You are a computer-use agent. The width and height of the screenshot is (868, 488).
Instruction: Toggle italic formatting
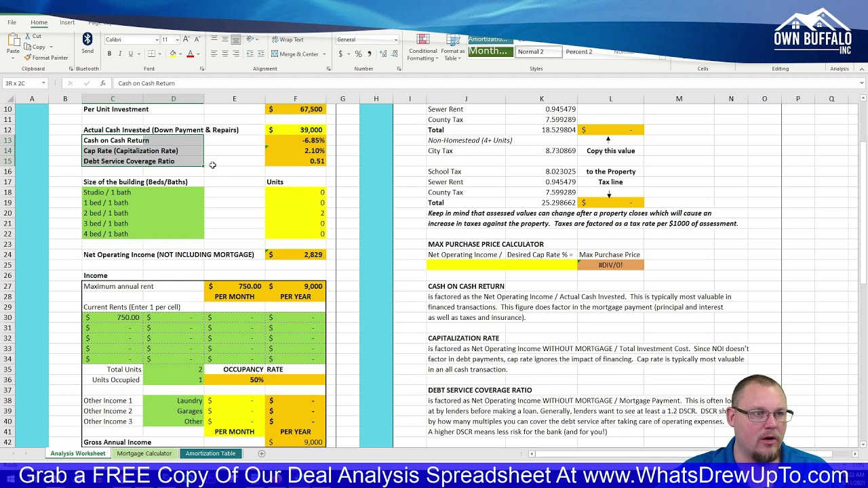click(x=120, y=54)
